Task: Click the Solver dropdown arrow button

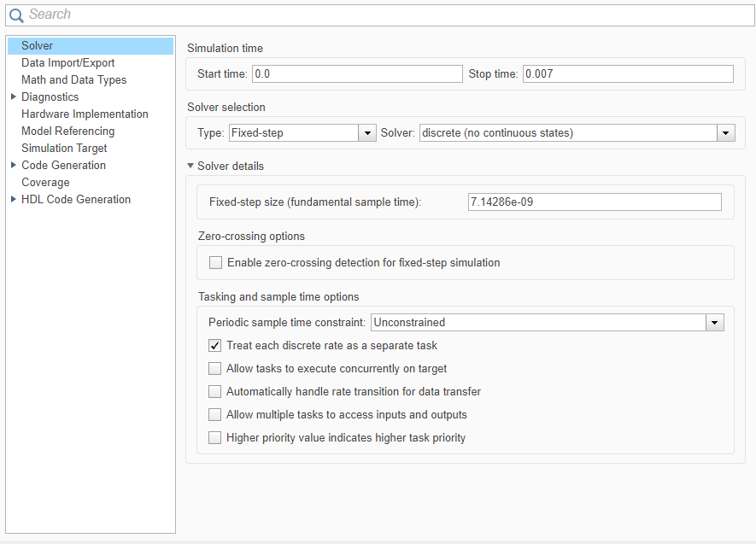Action: pyautogui.click(x=726, y=133)
